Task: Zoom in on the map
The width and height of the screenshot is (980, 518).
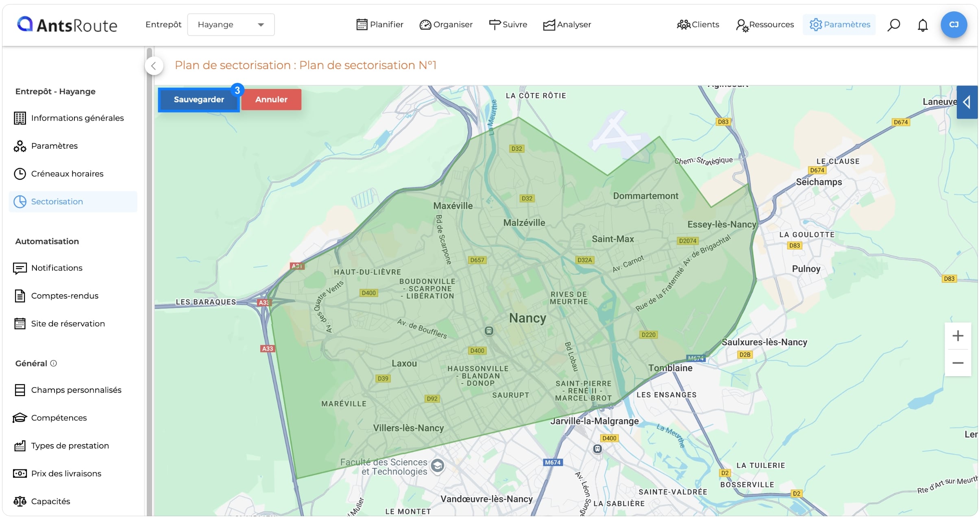Action: point(958,336)
